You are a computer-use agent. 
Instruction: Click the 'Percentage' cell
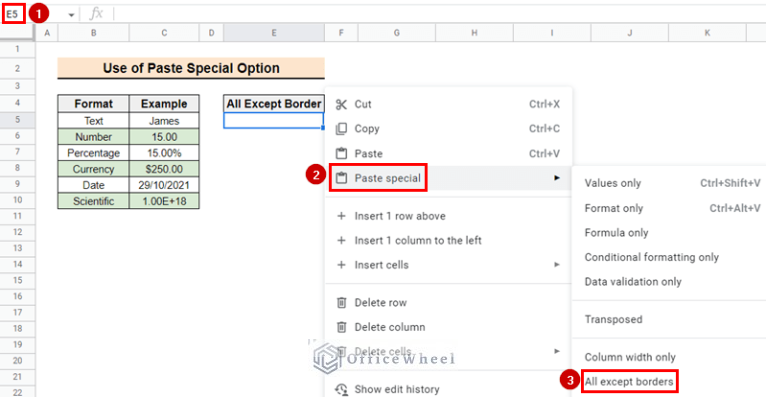click(x=93, y=153)
